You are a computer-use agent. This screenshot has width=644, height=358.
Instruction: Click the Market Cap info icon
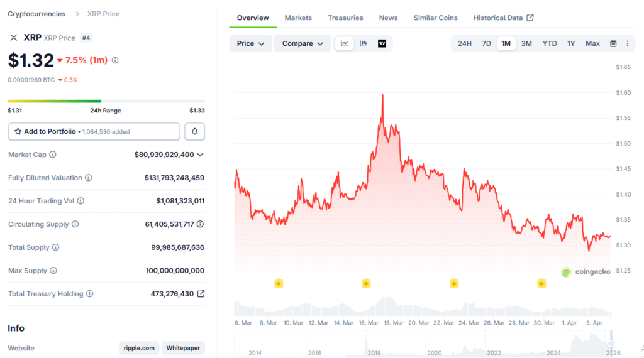tap(53, 155)
